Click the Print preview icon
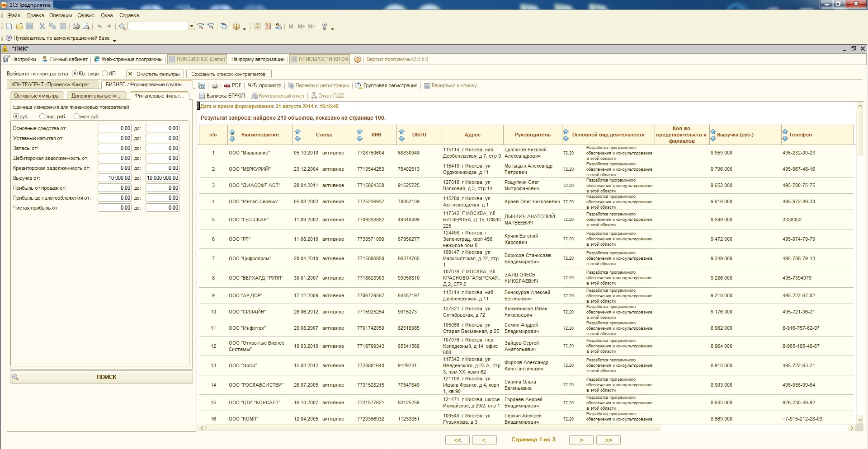Viewport: 868px width, 449px height. click(86, 27)
